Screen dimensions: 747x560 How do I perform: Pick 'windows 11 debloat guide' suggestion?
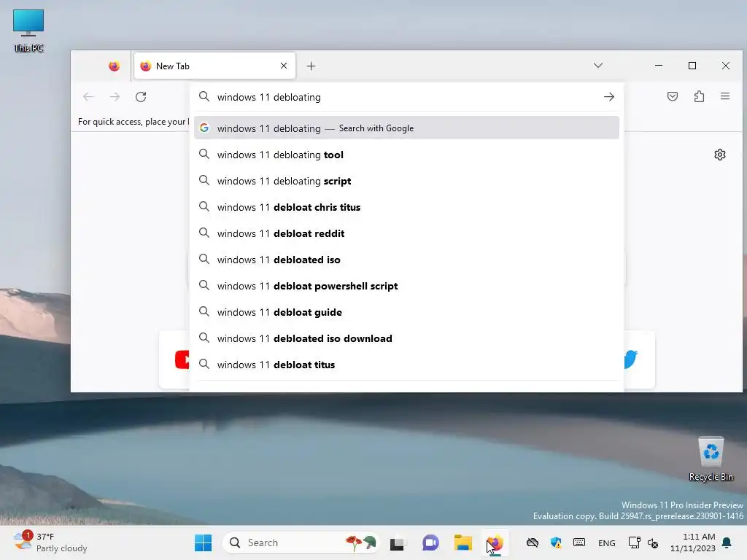click(x=406, y=312)
